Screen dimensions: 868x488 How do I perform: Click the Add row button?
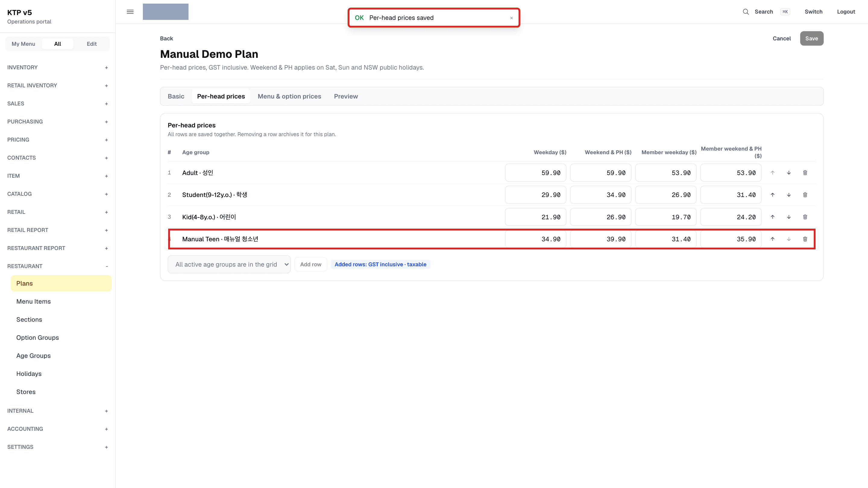click(310, 264)
